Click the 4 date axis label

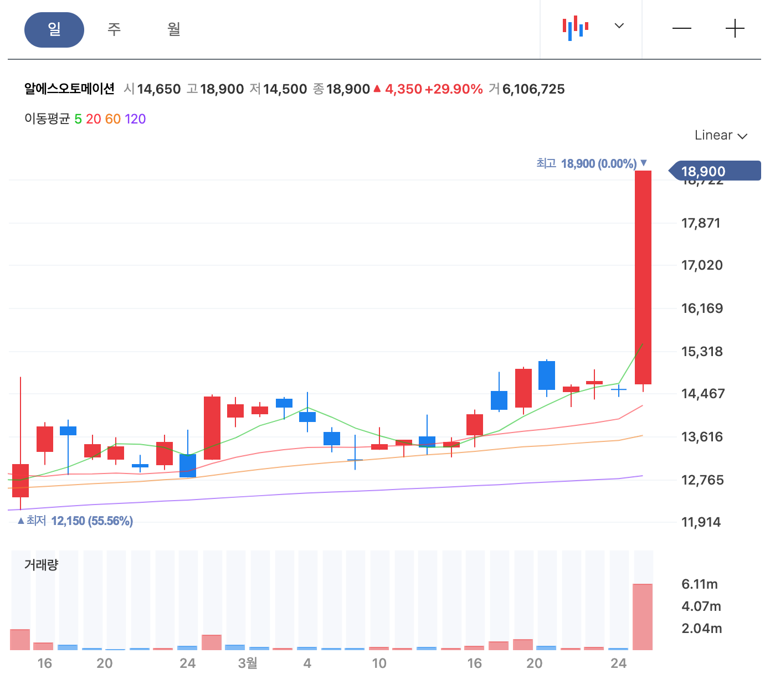pyautogui.click(x=307, y=663)
